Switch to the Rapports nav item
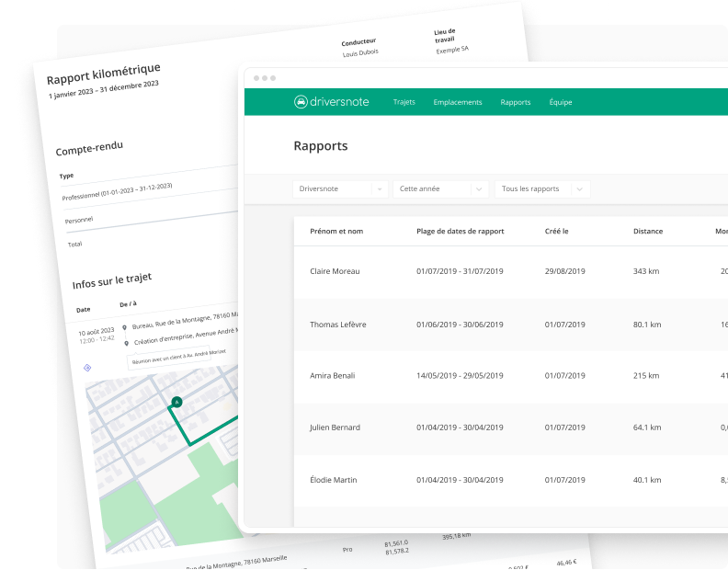728x570 pixels. (515, 102)
